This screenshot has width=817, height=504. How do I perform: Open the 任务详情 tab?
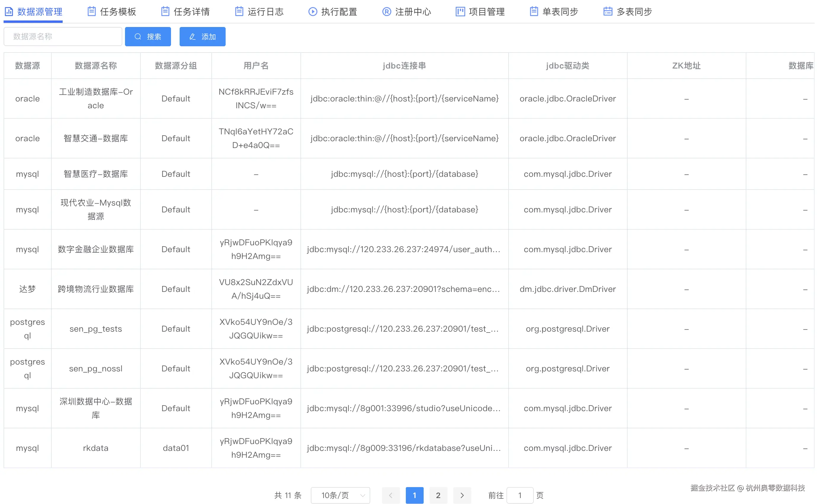tap(191, 12)
